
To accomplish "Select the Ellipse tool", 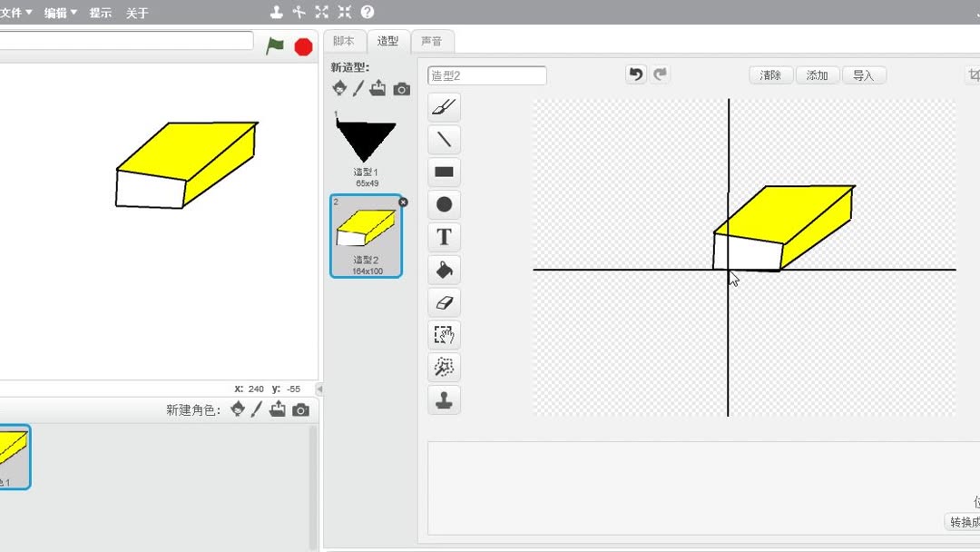I will coord(444,204).
